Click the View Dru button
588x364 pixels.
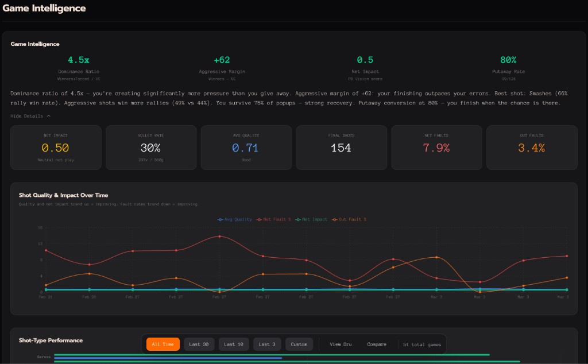coord(341,344)
